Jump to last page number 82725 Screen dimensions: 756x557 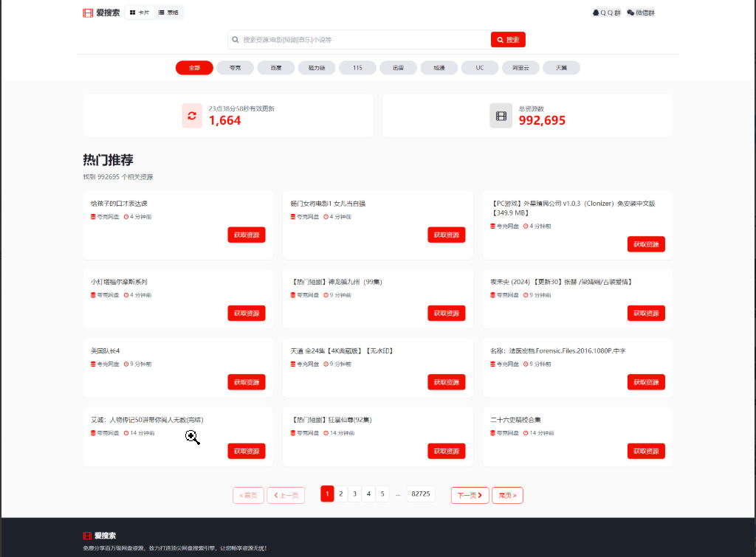tap(421, 494)
